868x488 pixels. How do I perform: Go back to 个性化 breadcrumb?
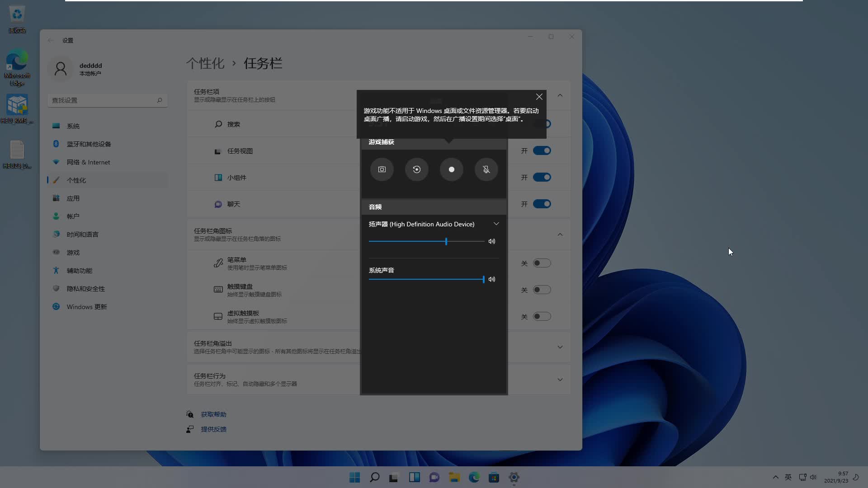pos(205,63)
